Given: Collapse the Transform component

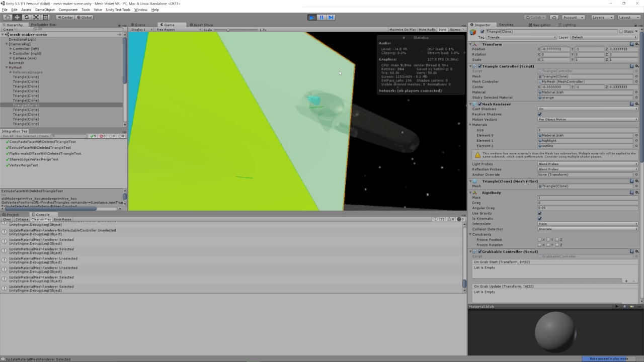Looking at the screenshot, I should tap(470, 44).
